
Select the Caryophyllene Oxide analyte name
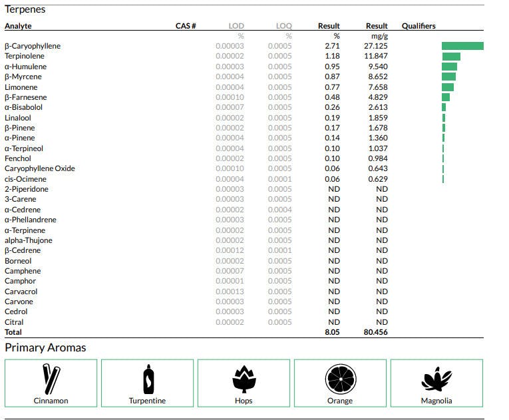(x=40, y=168)
